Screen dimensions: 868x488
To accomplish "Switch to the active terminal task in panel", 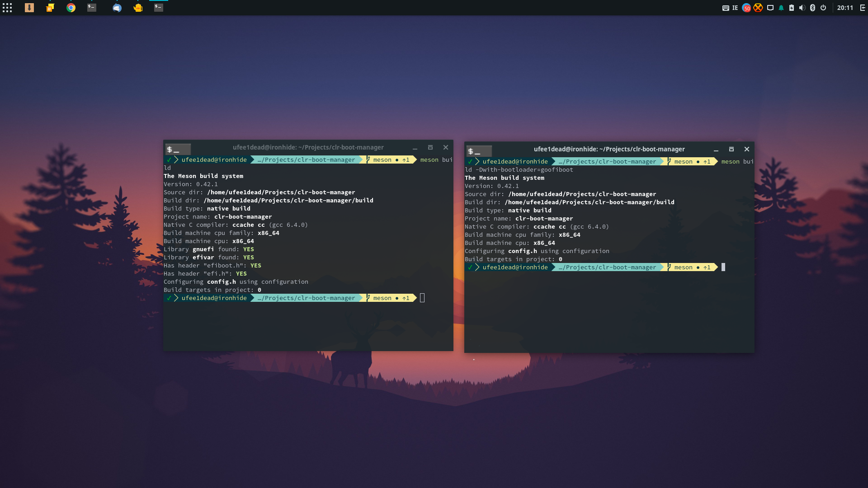I will pos(159,8).
